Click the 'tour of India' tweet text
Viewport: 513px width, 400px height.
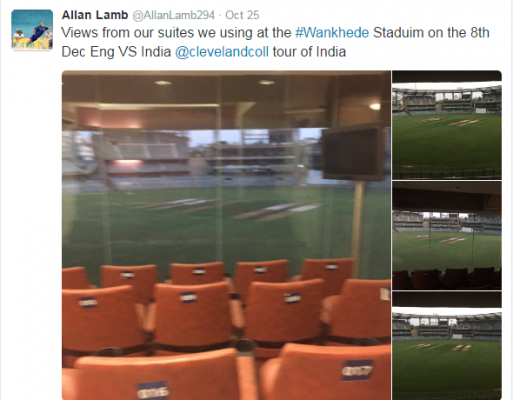pyautogui.click(x=309, y=52)
